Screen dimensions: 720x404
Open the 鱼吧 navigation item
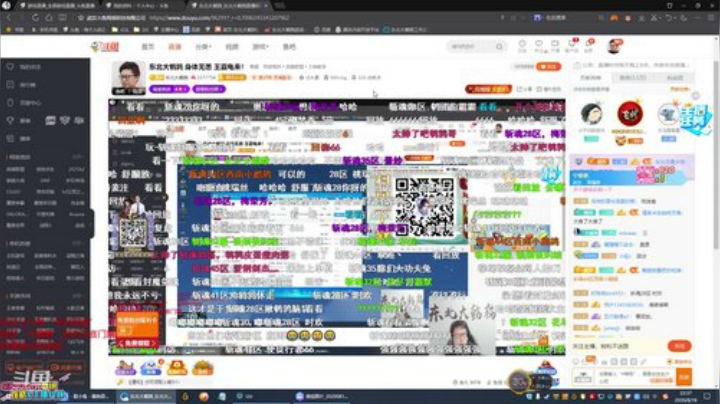coord(289,46)
